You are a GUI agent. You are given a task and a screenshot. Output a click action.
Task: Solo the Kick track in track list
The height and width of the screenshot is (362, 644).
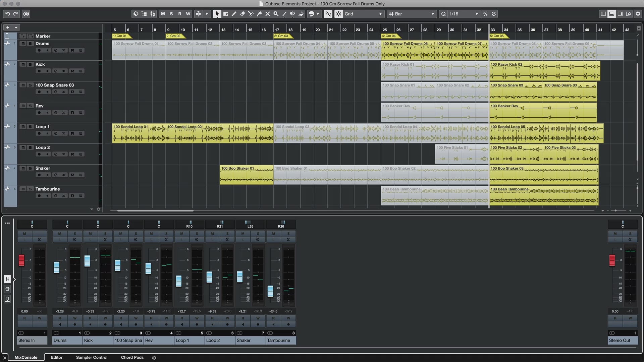30,64
